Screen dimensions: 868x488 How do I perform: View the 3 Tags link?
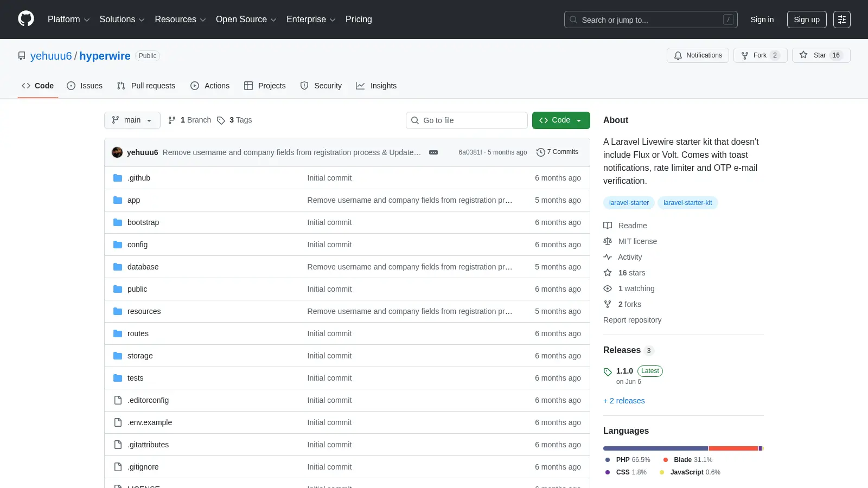[x=234, y=120]
